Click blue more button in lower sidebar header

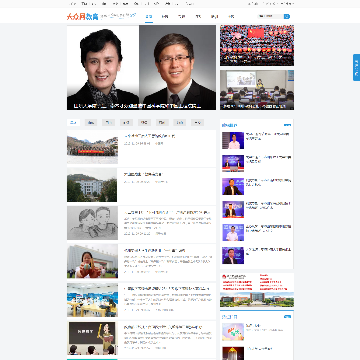(287, 317)
